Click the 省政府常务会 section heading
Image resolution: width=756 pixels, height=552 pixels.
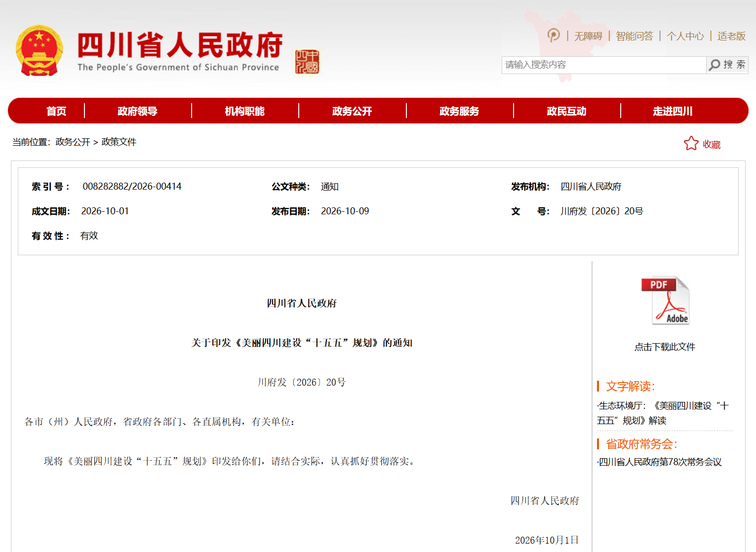coord(641,444)
